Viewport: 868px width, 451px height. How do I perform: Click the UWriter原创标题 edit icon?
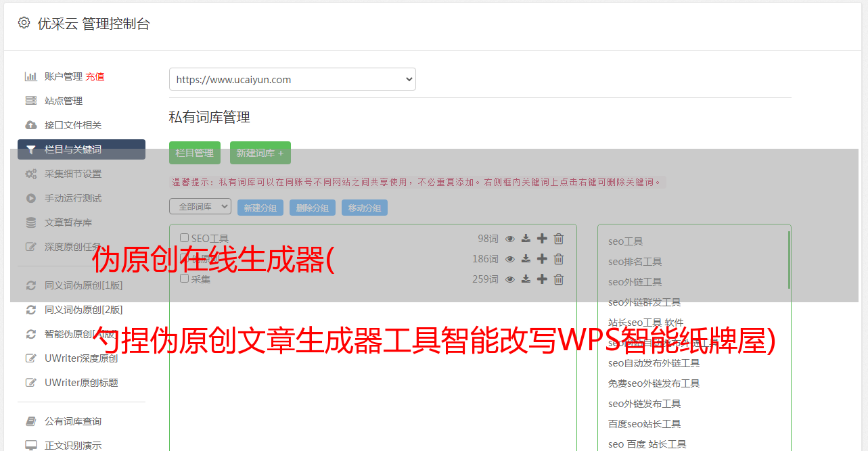tap(31, 383)
